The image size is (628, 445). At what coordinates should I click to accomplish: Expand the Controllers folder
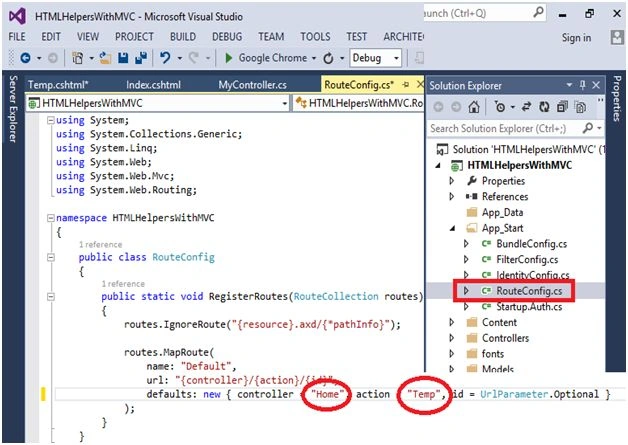coord(452,338)
